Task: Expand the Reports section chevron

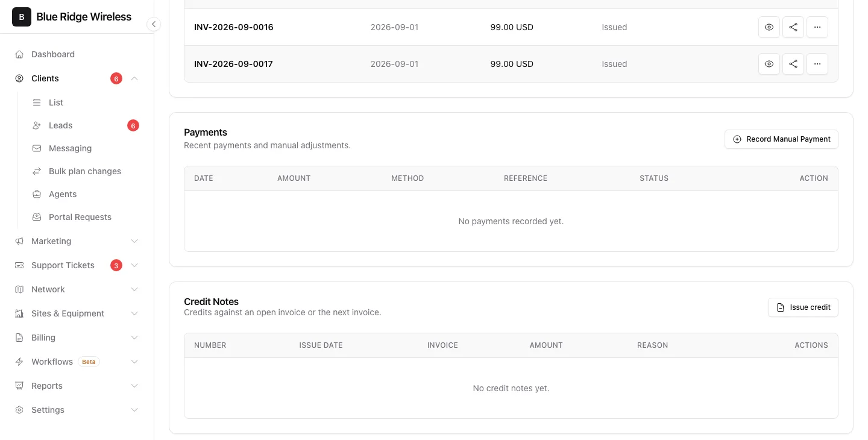Action: (134, 386)
